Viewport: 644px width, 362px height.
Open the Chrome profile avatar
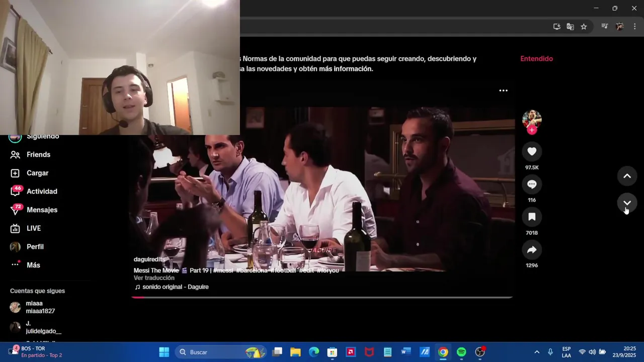620,27
